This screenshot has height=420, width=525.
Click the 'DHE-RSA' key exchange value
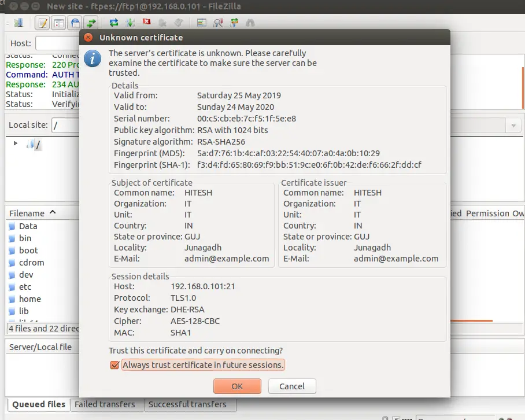[187, 310]
